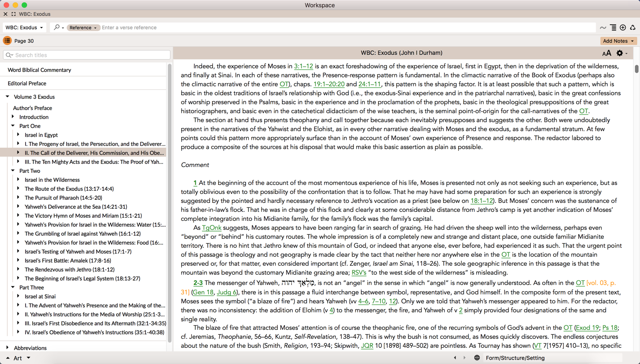This screenshot has width=640, height=364.
Task: Click Form/Structure/Setting status label
Action: point(515,358)
